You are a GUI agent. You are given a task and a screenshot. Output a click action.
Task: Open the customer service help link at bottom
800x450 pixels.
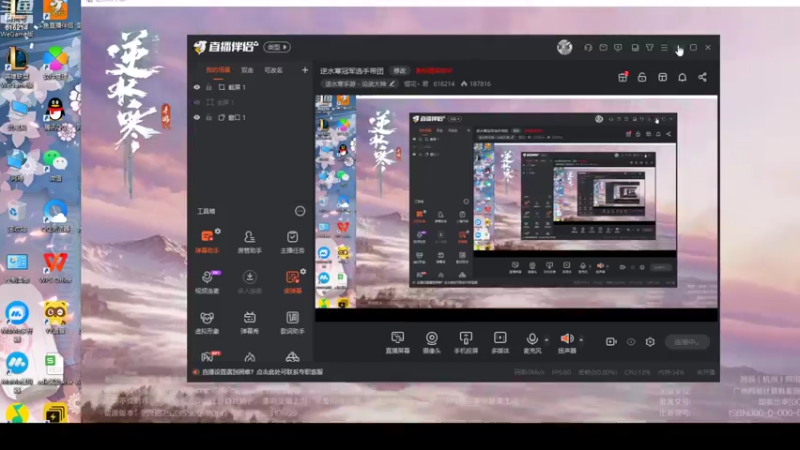262,372
